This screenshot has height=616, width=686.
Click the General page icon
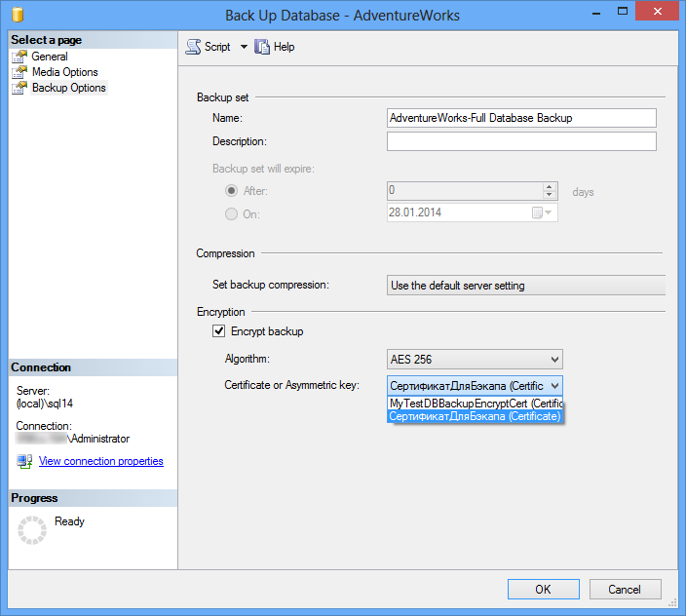pyautogui.click(x=19, y=57)
